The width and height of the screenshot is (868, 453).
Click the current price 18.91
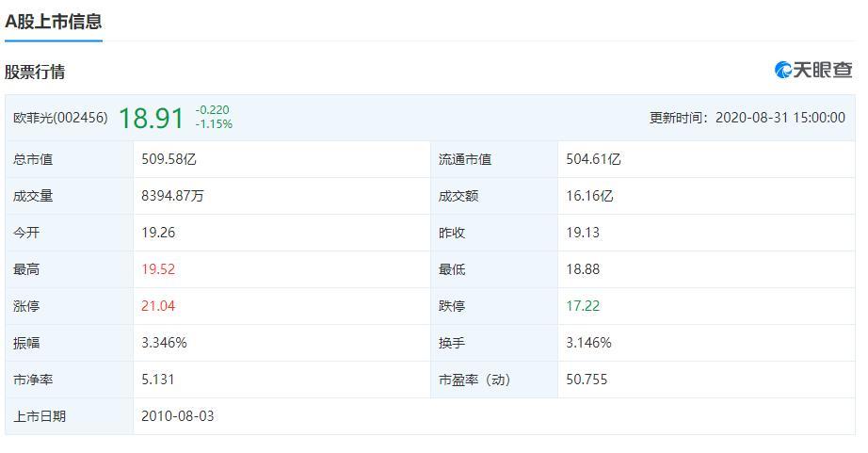point(152,118)
